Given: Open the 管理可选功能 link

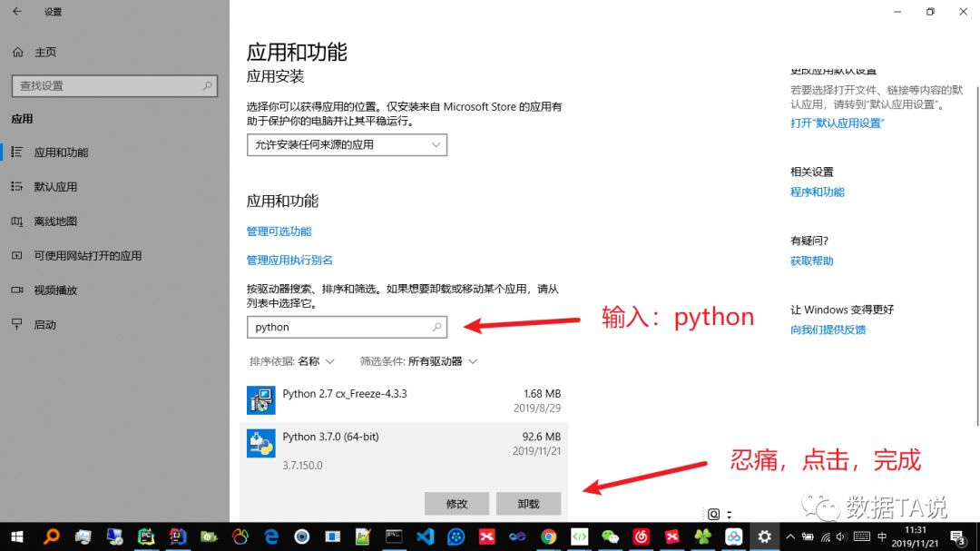Looking at the screenshot, I should 279,231.
